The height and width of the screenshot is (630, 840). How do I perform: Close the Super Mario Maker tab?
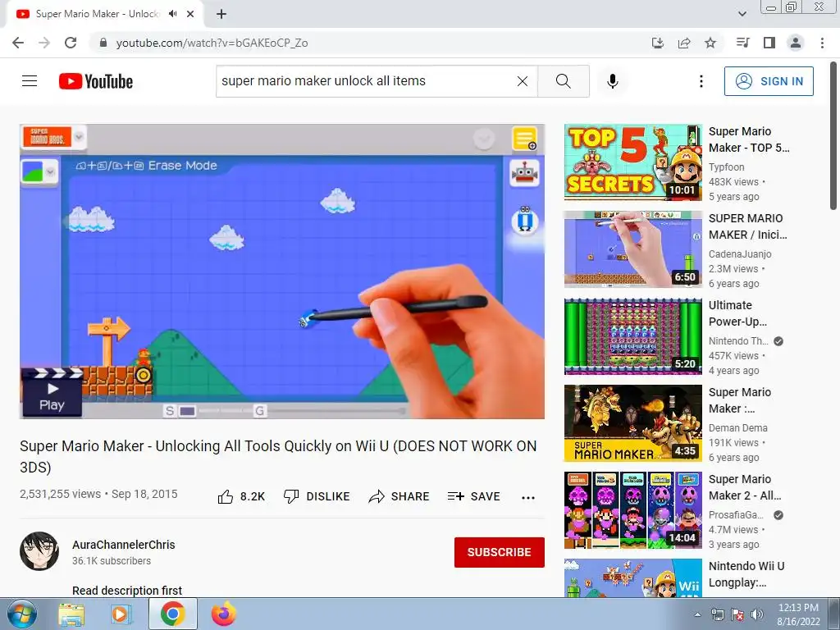click(190, 14)
